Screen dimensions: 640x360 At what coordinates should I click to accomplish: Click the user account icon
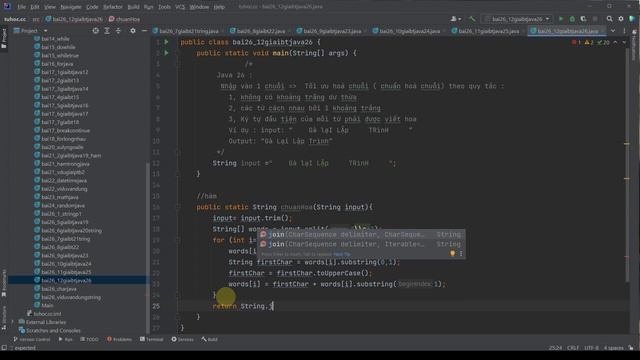tap(456, 19)
